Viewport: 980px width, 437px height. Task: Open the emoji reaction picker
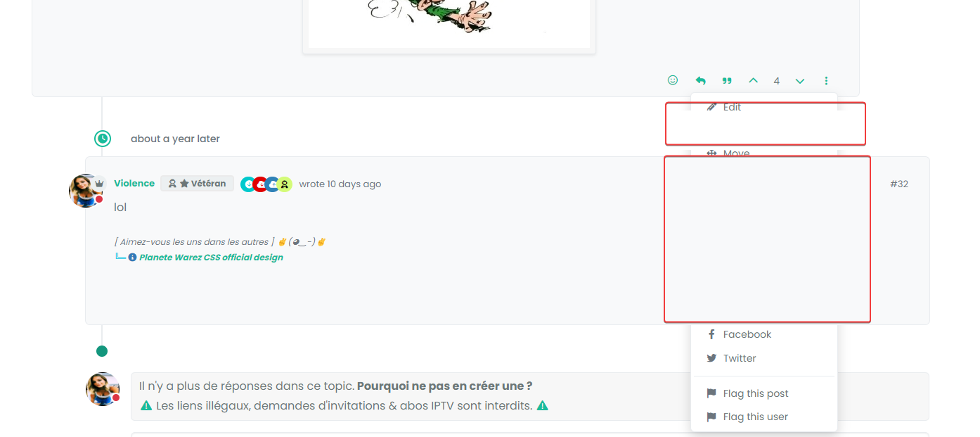click(x=673, y=80)
